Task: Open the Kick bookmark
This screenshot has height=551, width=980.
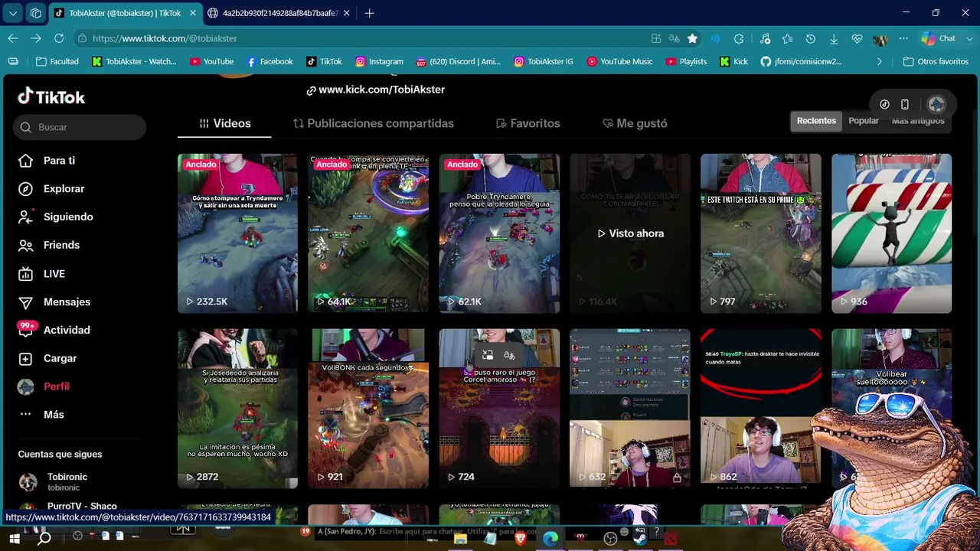Action: pos(733,61)
